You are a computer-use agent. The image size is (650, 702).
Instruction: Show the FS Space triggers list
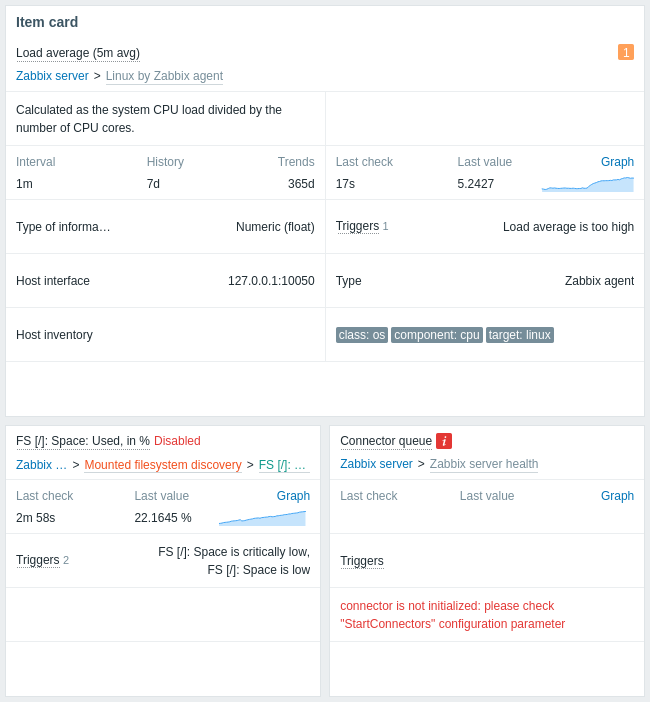pos(38,560)
